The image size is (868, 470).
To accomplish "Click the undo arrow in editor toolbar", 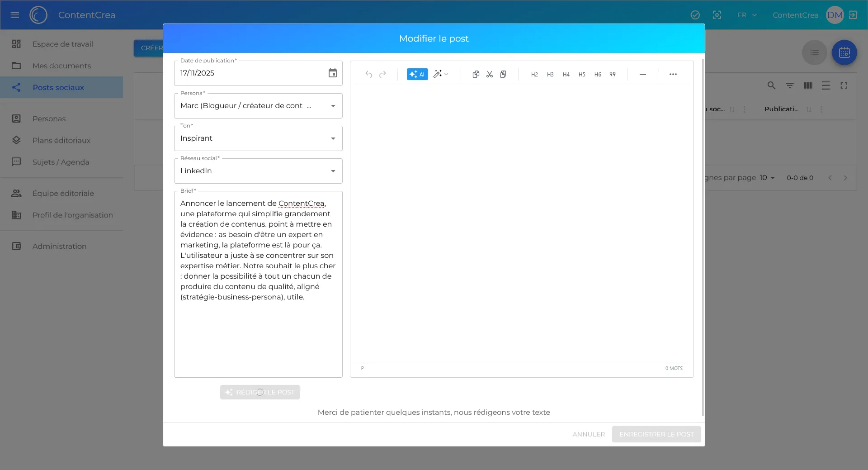I will coord(369,74).
